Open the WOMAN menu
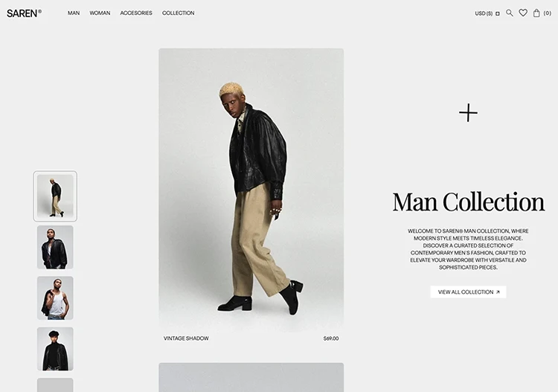Screen dimensions: 558x392 pyautogui.click(x=100, y=13)
